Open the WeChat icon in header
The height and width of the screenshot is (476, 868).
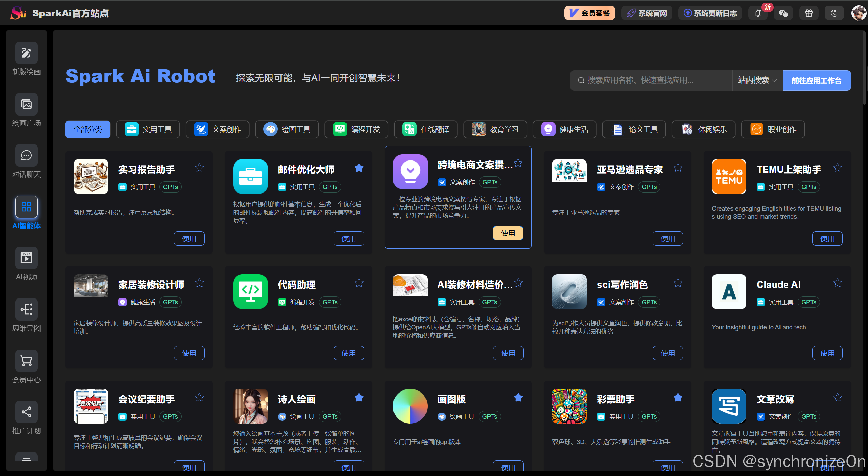click(783, 13)
